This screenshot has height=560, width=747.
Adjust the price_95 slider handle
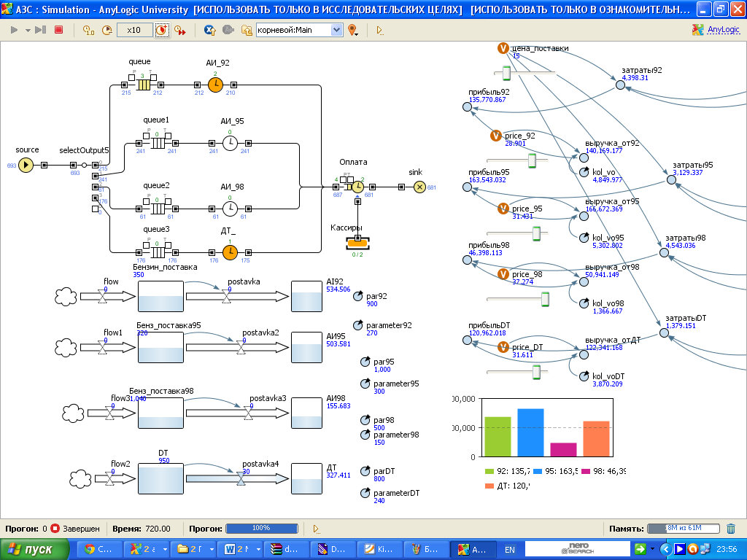536,233
